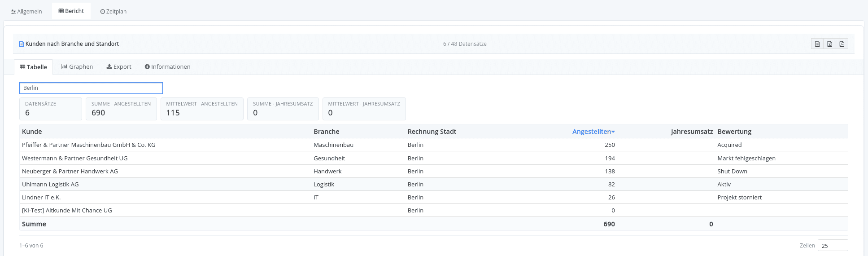Select Westermann & Partner Gesundheit UG
This screenshot has height=256, width=868.
coord(75,158)
